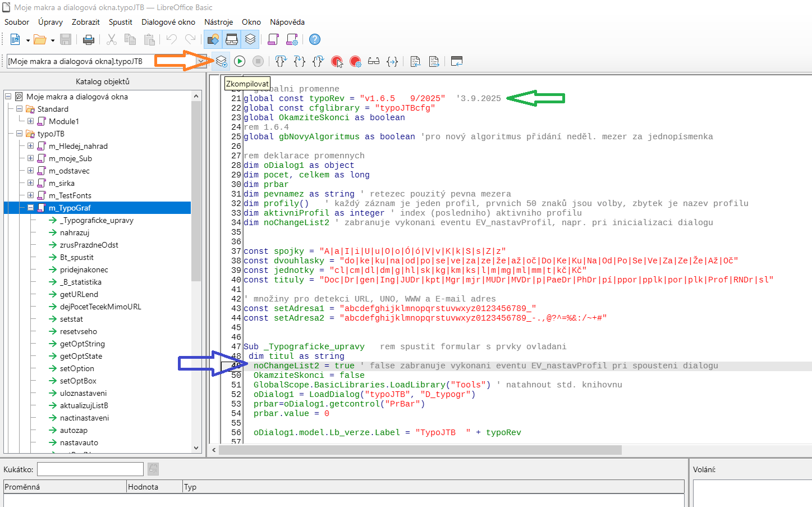Open the folder icon for Open file

(39, 39)
